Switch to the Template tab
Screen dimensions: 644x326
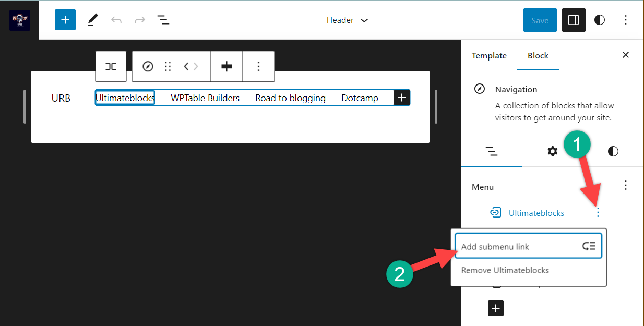[489, 55]
